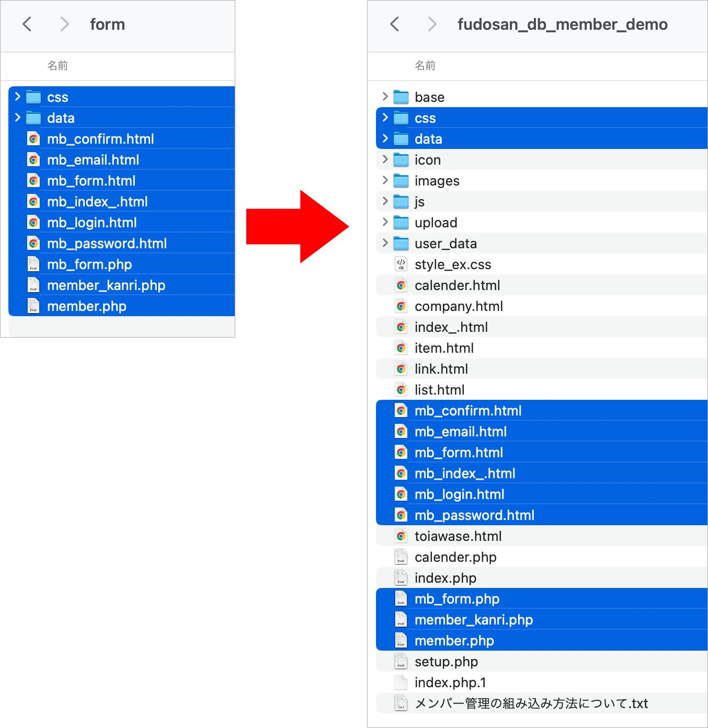Select member_kanri.php in form window
708x728 pixels.
pos(106,285)
